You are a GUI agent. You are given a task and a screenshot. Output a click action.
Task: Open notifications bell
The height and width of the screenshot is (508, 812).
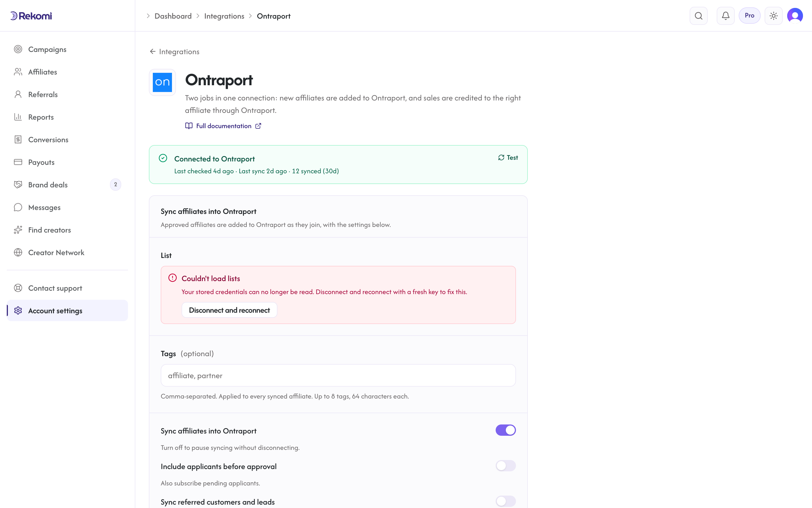click(x=725, y=16)
